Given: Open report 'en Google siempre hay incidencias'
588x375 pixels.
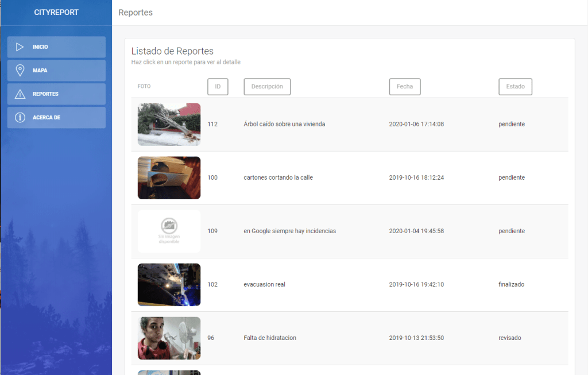Looking at the screenshot, I should pos(289,231).
